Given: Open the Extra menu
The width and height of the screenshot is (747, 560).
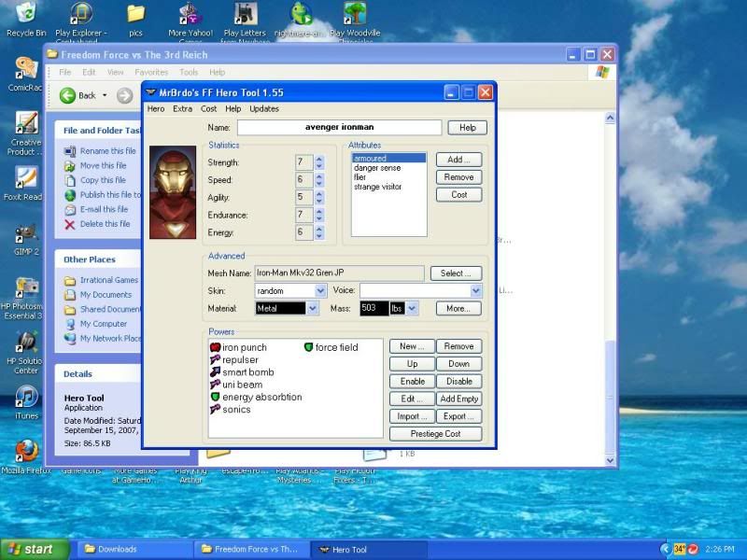Looking at the screenshot, I should point(183,109).
